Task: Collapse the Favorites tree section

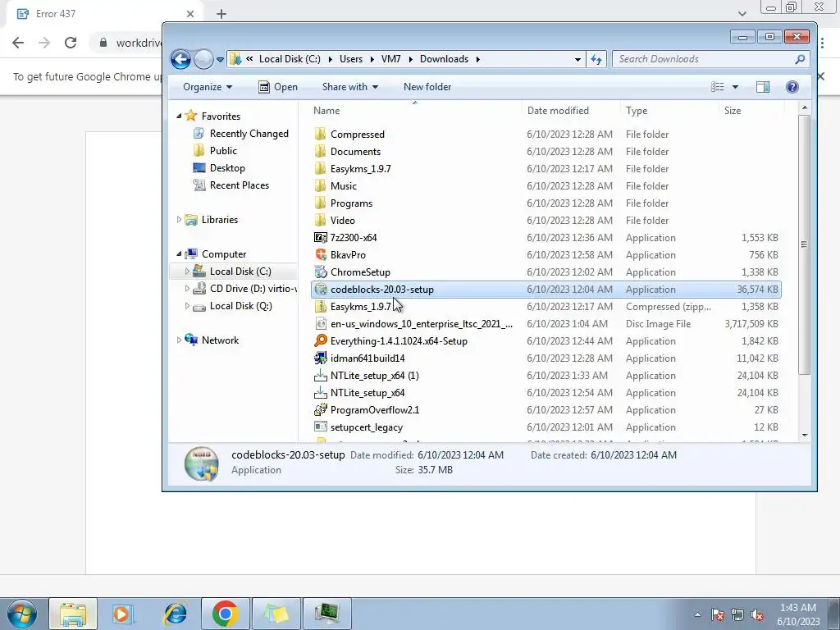Action: tap(179, 116)
